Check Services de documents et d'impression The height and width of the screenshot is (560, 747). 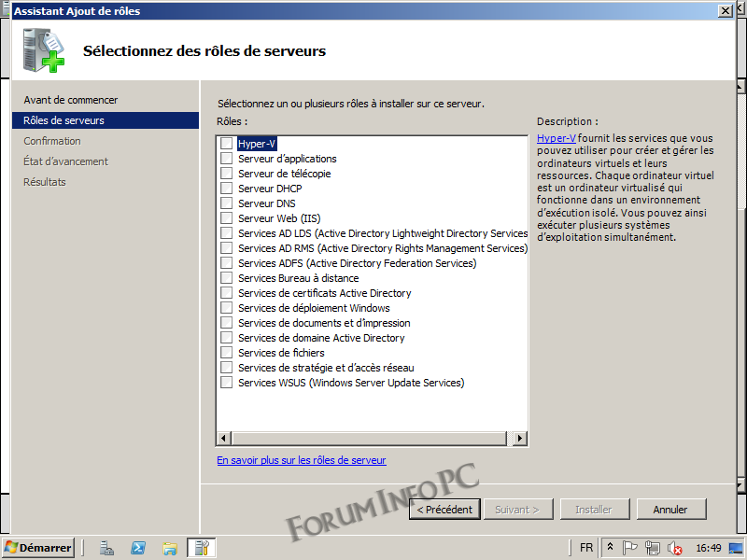(227, 322)
